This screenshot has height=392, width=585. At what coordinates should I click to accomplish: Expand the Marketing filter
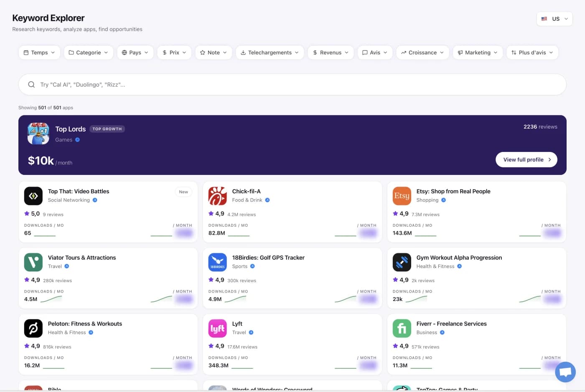[478, 53]
